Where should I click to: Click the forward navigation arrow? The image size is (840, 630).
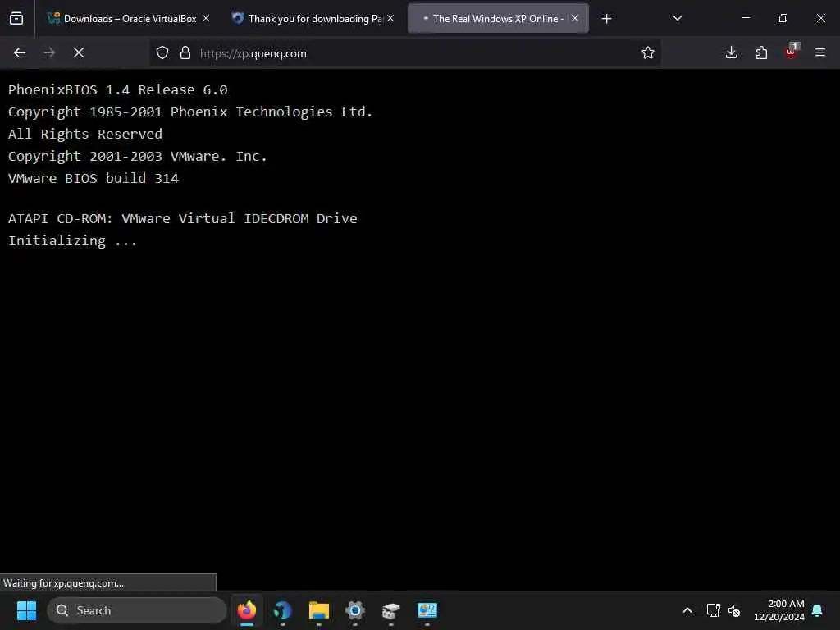click(x=49, y=52)
